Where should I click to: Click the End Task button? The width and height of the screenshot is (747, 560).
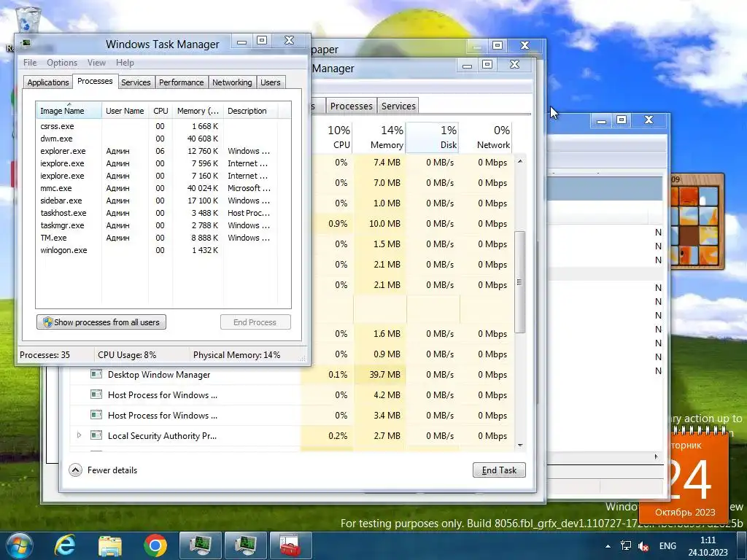click(499, 470)
